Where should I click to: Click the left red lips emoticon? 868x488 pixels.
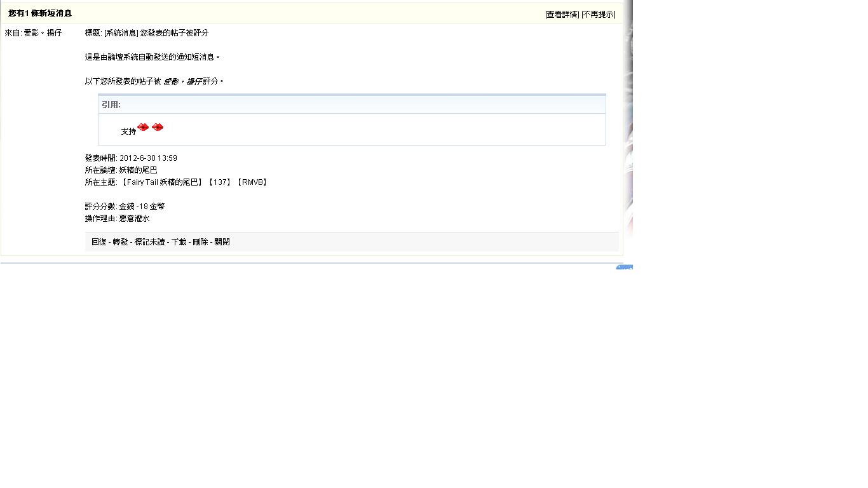(x=143, y=127)
